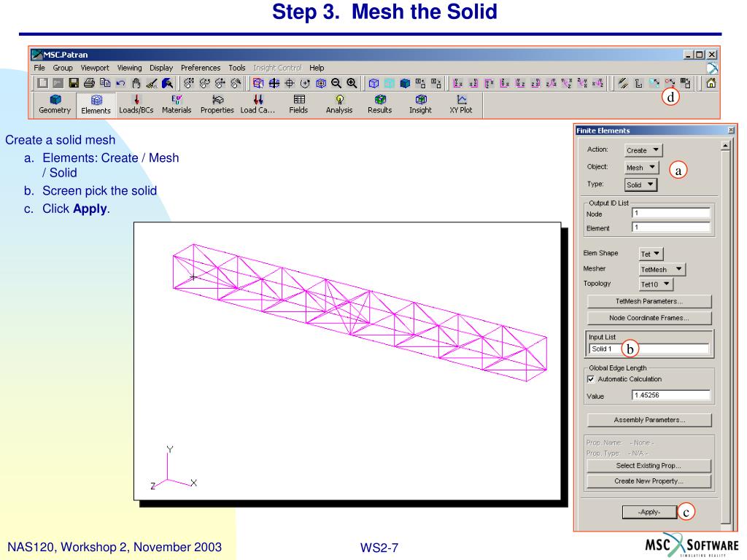
Task: Expand the Mesher TetMesh dropdown
Action: click(x=662, y=269)
